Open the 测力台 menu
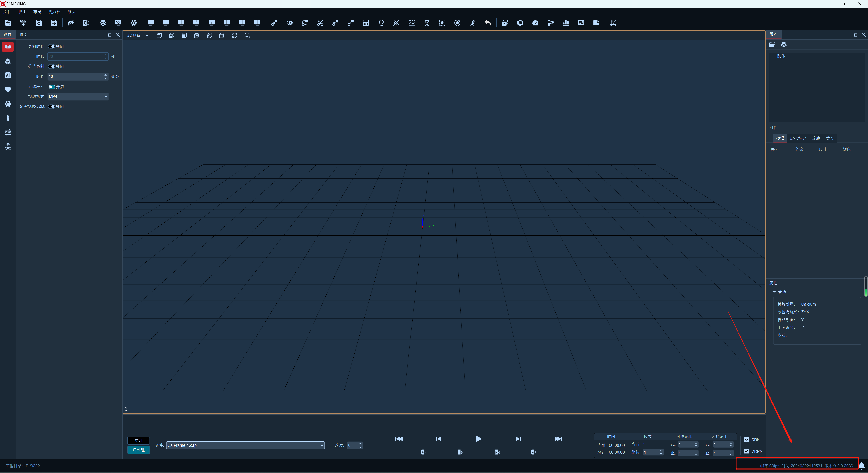Viewport: 868px width, 473px height. tap(54, 12)
